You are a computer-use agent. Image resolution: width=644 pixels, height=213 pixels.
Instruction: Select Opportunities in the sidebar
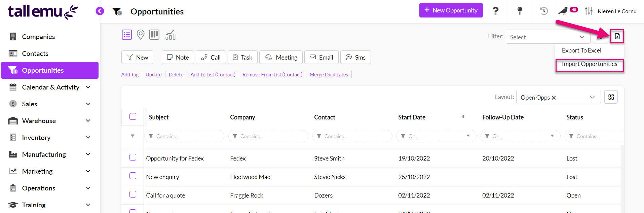pyautogui.click(x=50, y=70)
